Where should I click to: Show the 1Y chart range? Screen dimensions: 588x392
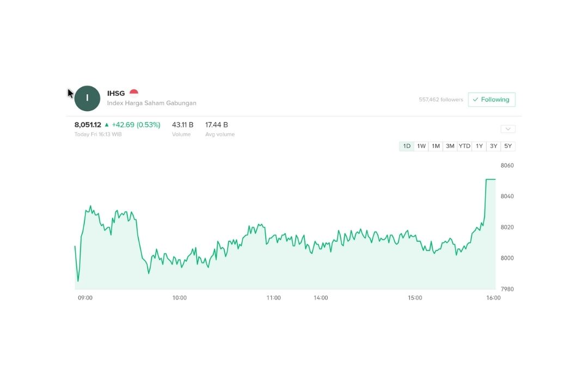tap(479, 146)
